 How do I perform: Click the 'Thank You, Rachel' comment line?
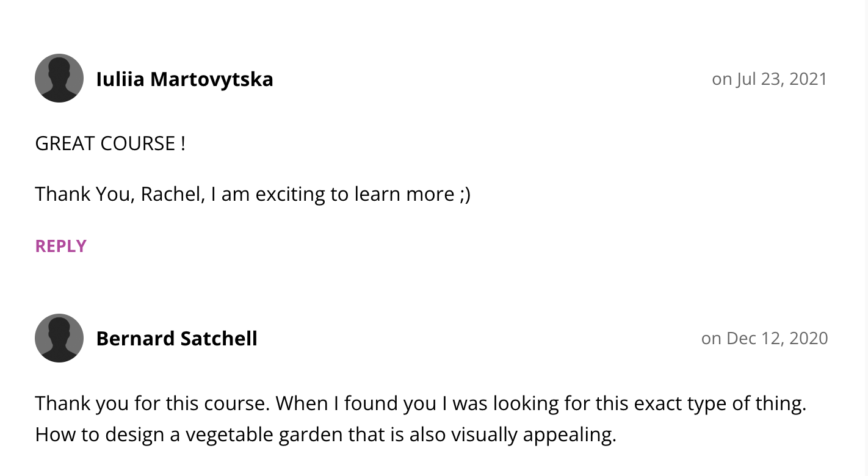[253, 194]
